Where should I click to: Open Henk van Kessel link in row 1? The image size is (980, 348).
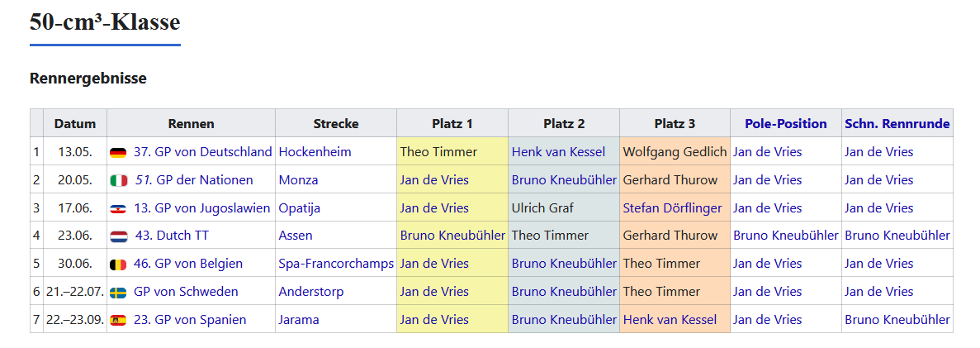coord(558,152)
